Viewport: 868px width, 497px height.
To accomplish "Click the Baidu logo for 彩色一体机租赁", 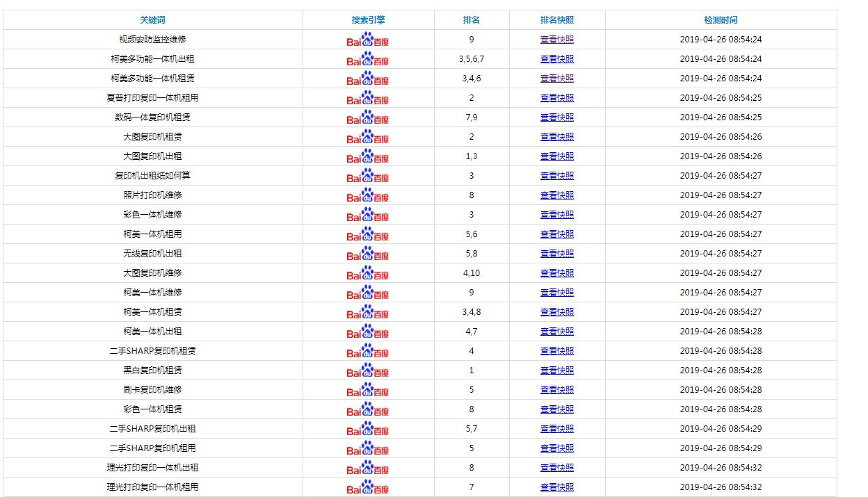I will click(368, 410).
